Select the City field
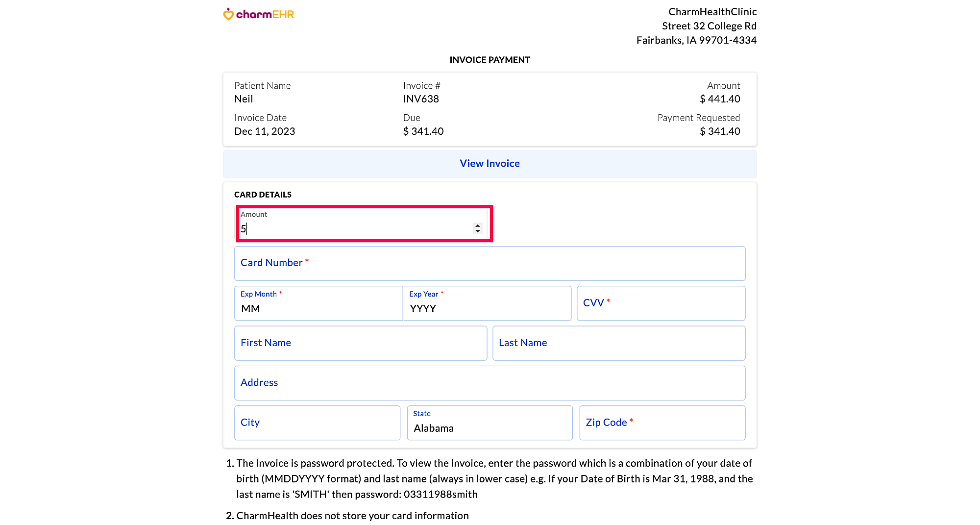Image resolution: width=980 pixels, height=525 pixels. [x=317, y=423]
